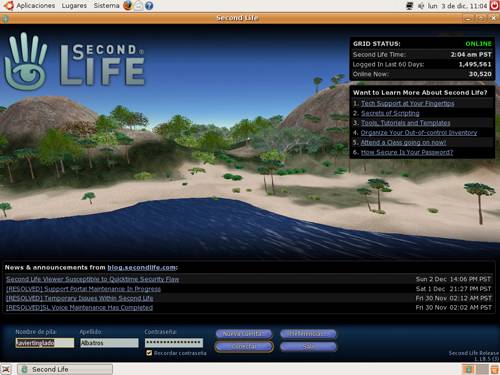Open the Preferencias button
Viewport: 500px width, 375px height.
[x=308, y=333]
